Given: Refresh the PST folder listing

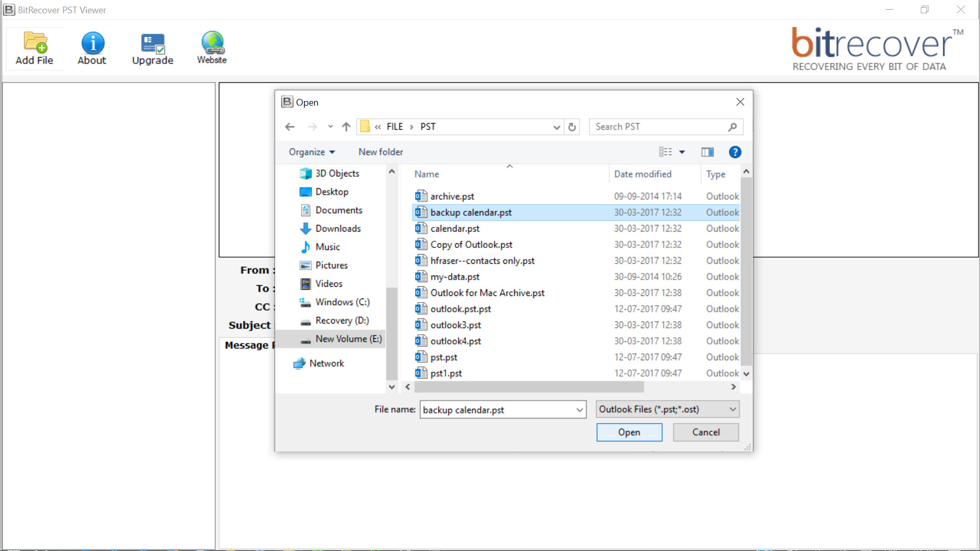Looking at the screenshot, I should (572, 127).
